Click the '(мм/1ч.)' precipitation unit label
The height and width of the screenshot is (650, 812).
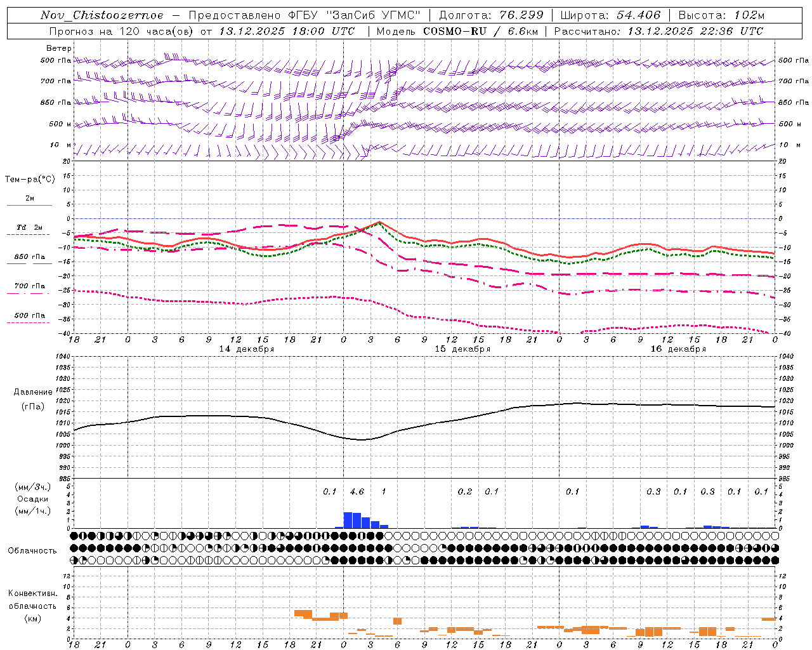pyautogui.click(x=33, y=511)
